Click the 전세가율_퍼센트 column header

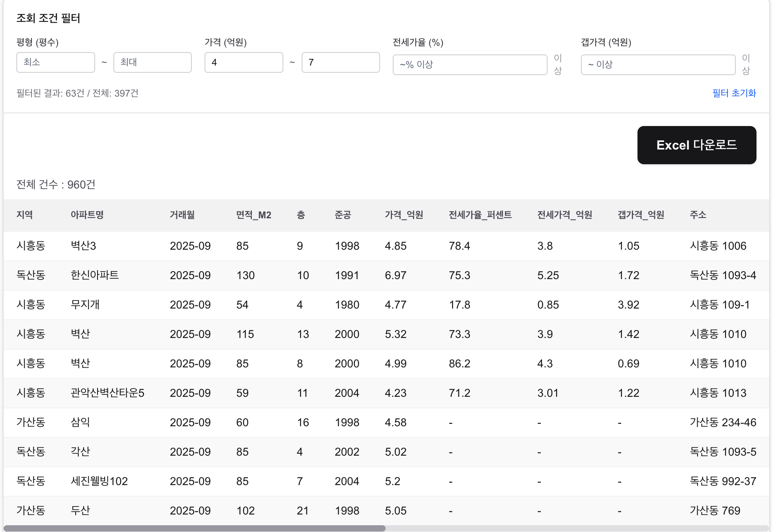tap(480, 215)
